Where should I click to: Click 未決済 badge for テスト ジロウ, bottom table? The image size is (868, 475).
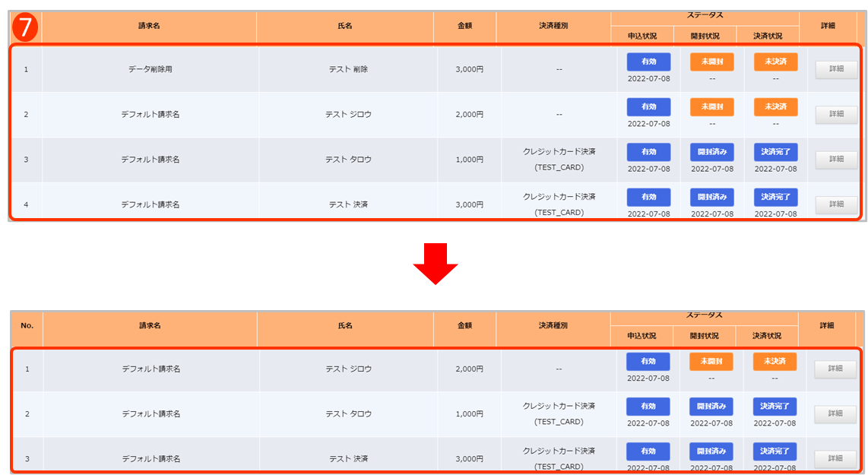click(775, 361)
